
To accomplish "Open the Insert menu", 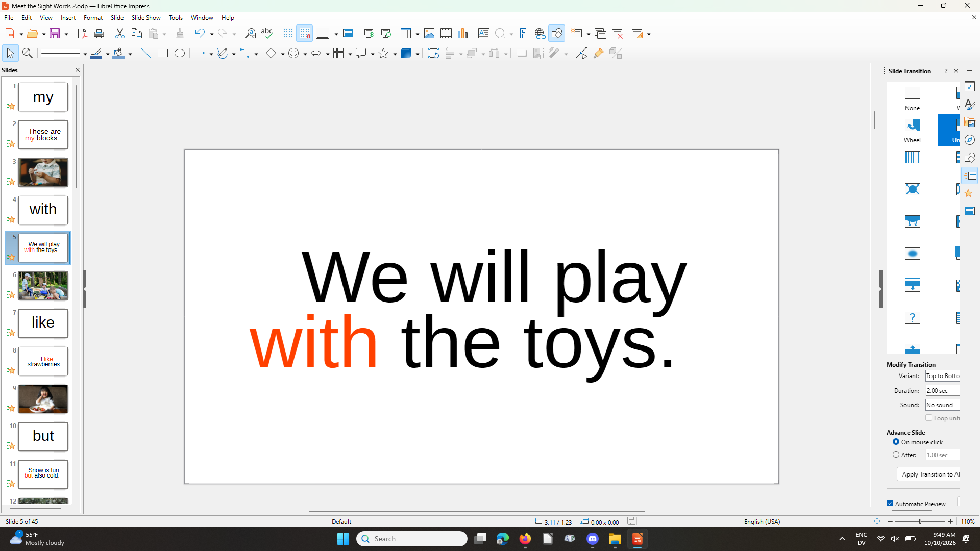I will (x=68, y=18).
